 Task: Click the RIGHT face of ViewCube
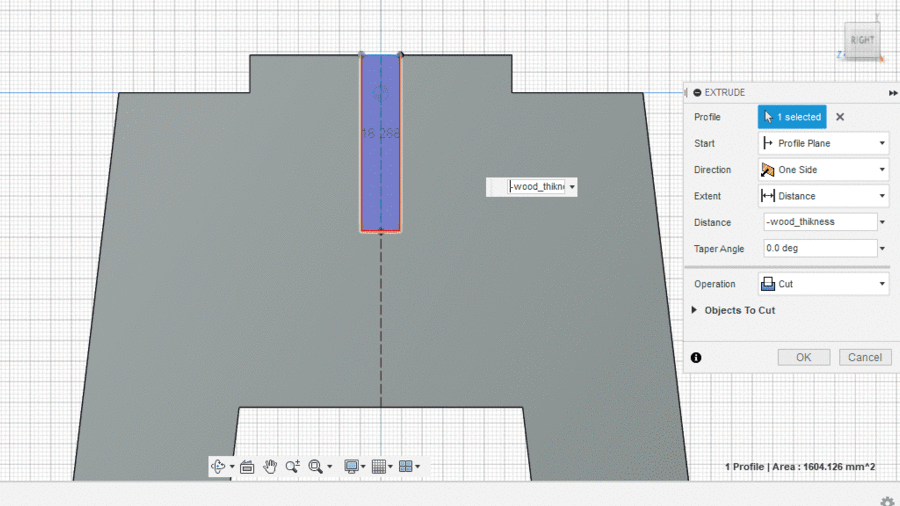pos(862,40)
